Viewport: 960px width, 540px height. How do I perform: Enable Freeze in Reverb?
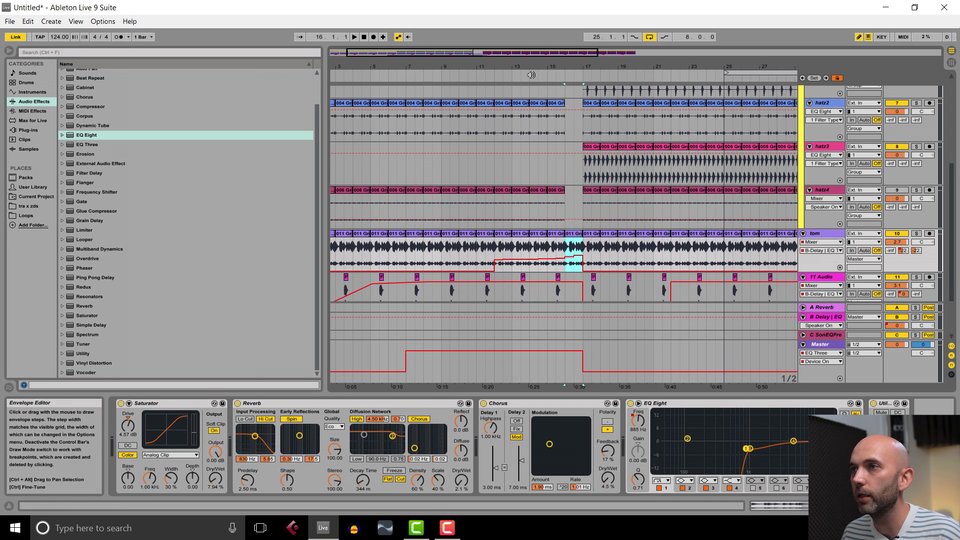click(394, 470)
